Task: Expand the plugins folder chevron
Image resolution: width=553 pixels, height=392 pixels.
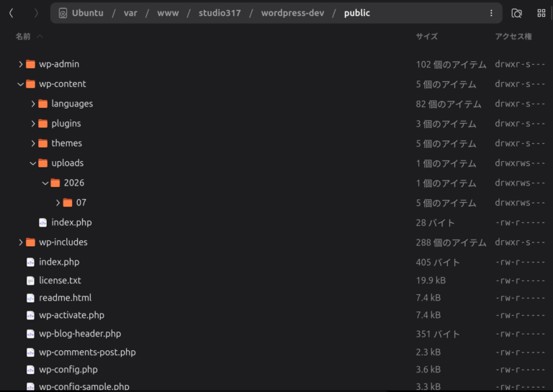Action: coord(33,123)
